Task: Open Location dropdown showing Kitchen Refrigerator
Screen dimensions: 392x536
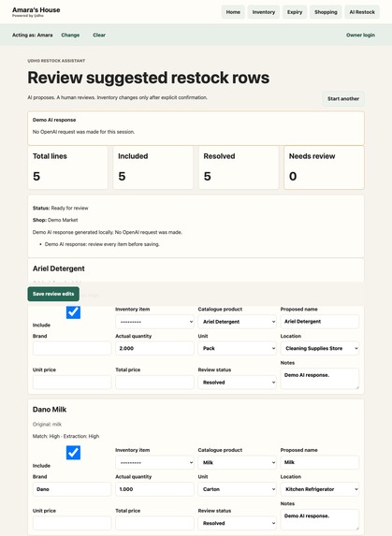Action: click(320, 489)
